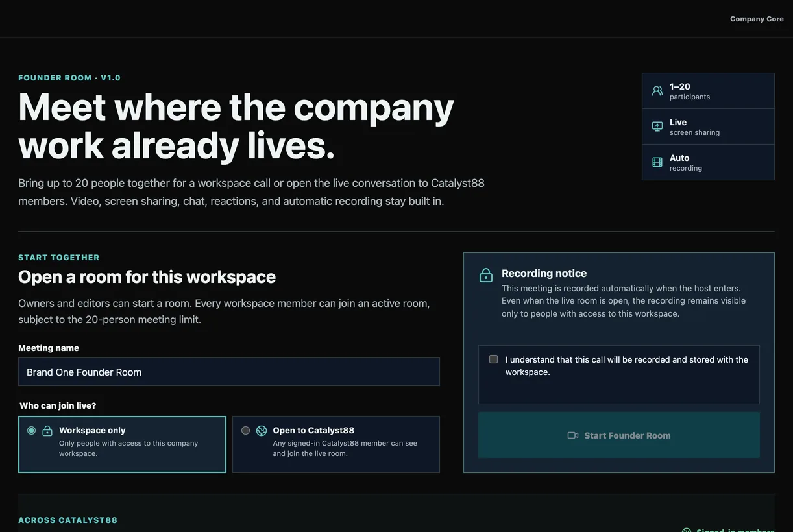
Task: Click the Auto recording film icon
Action: pyautogui.click(x=657, y=162)
